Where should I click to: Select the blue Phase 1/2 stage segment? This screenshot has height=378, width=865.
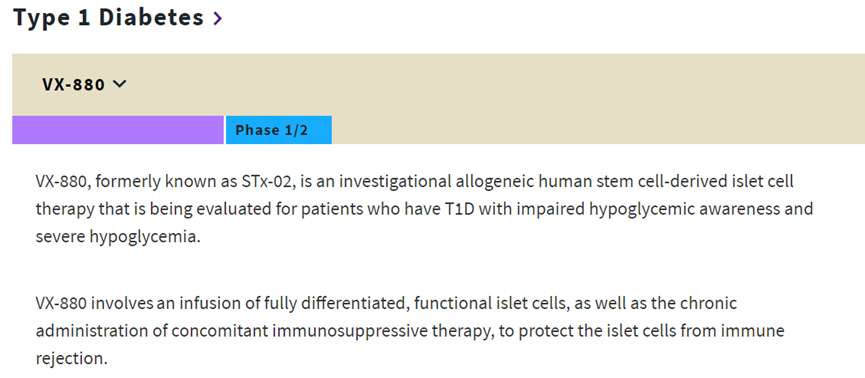click(x=279, y=130)
